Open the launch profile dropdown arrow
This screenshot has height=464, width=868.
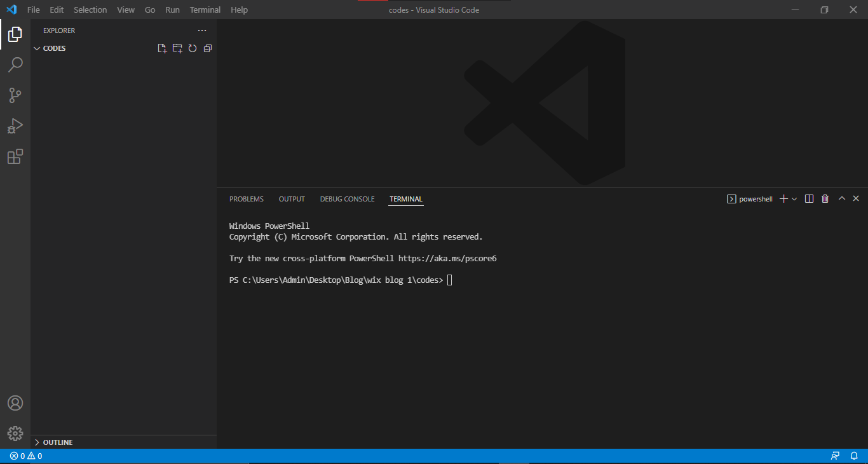coord(794,199)
